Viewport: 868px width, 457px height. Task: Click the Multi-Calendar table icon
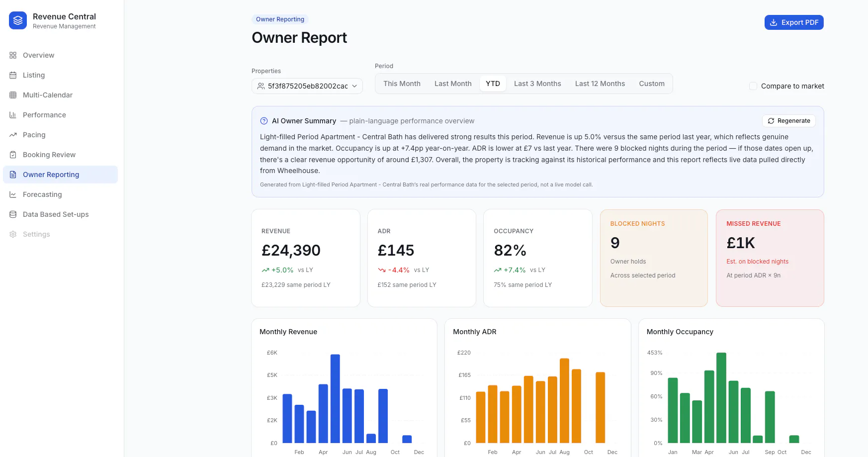(x=13, y=95)
